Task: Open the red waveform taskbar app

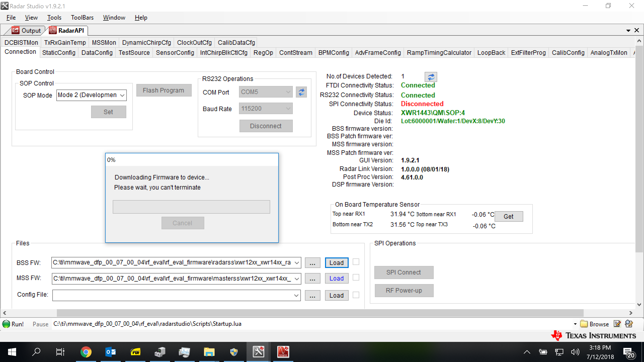Action: click(283, 352)
